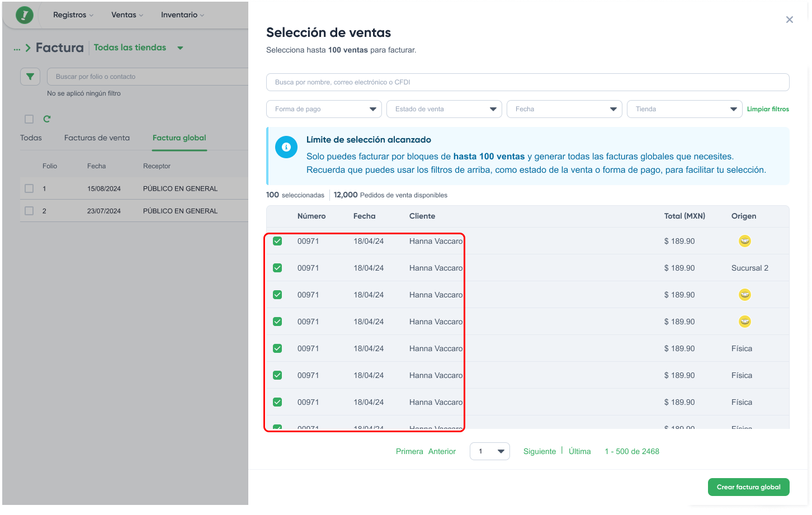Open the funnel filter icon button

[x=30, y=77]
